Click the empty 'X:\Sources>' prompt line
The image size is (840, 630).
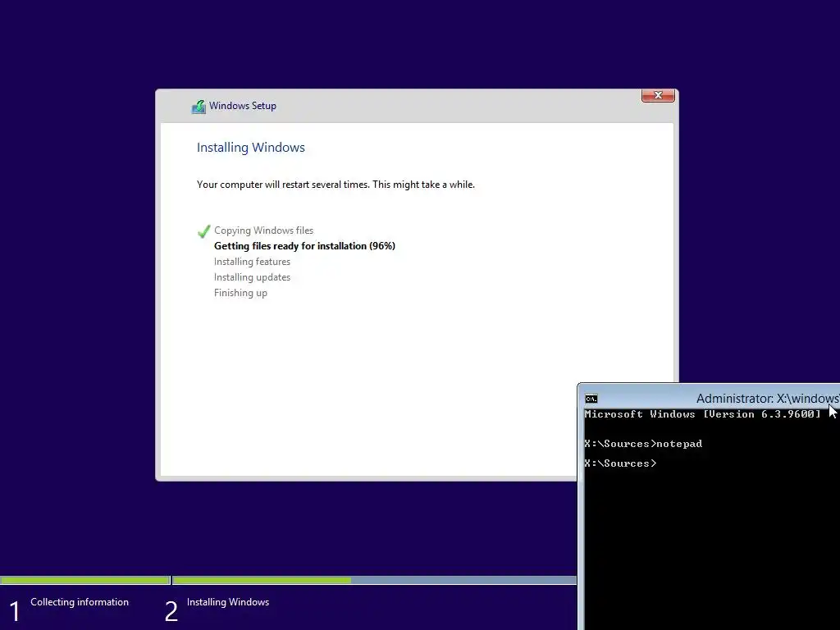tap(620, 463)
